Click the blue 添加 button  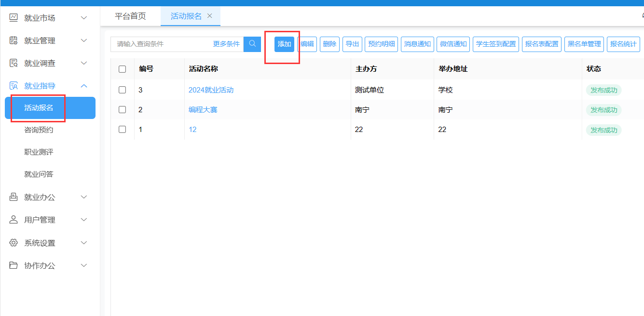tap(284, 44)
